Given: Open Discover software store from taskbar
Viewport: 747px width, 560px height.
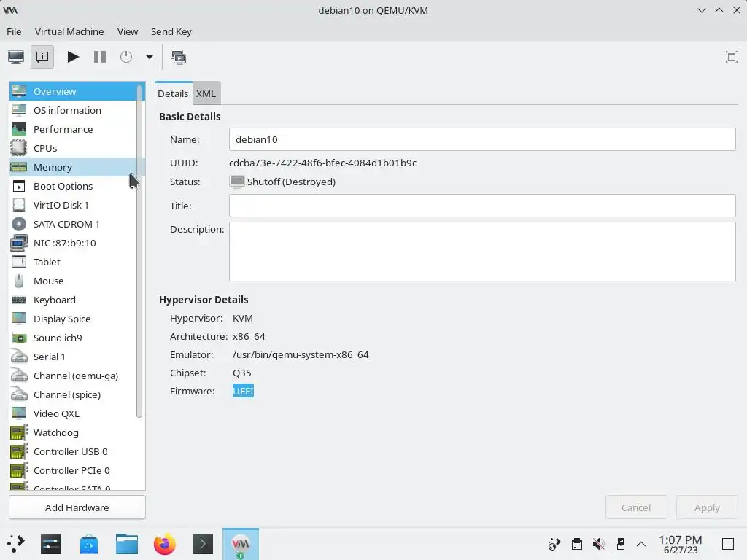Looking at the screenshot, I should (89, 544).
